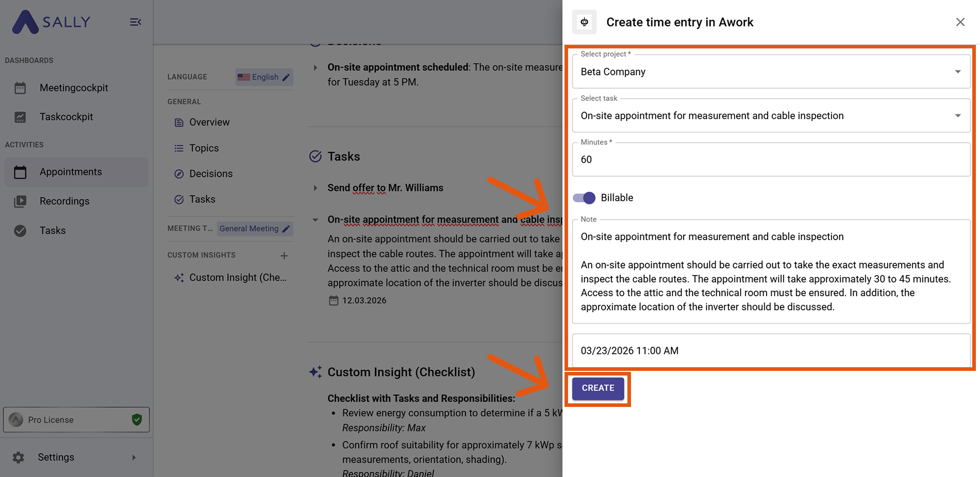980x477 pixels.
Task: Collapse the sidebar menu icon
Action: pos(136,22)
